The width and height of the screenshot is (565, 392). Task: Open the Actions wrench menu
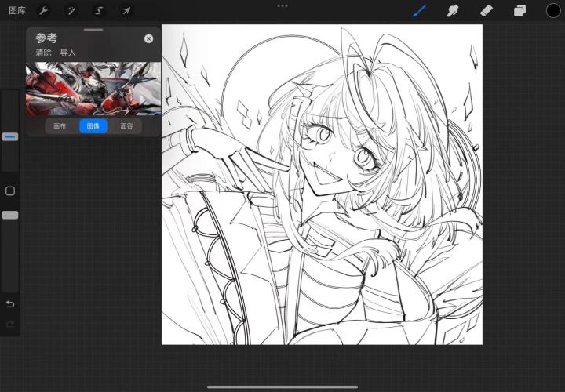(x=44, y=11)
